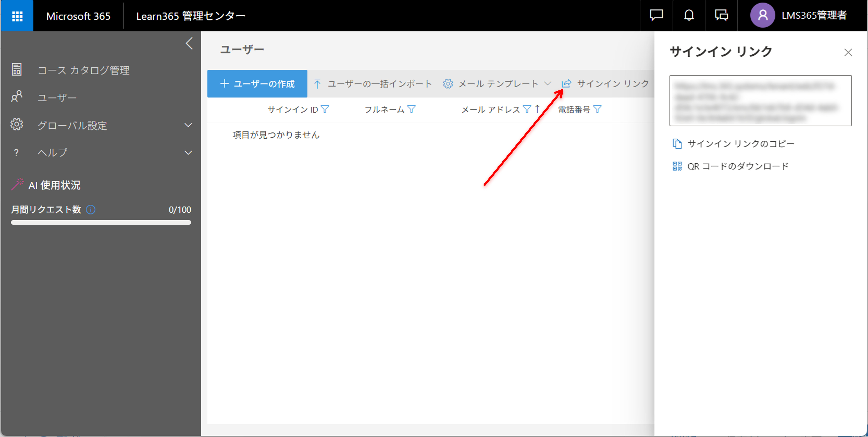The width and height of the screenshot is (868, 437).
Task: Click the メール アドレス column header
Action: [x=491, y=110]
